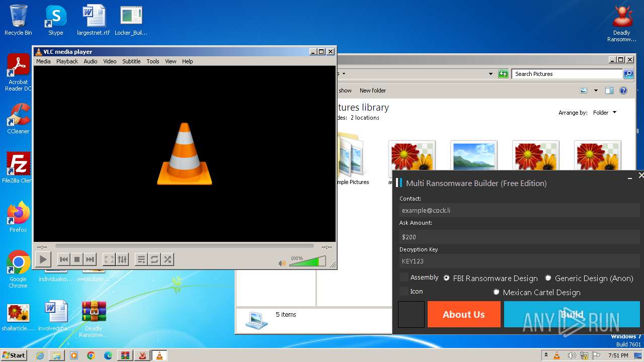Viewport: 644px width, 362px height.
Task: Select the mountain lake picture thumbnail
Action: (x=474, y=155)
